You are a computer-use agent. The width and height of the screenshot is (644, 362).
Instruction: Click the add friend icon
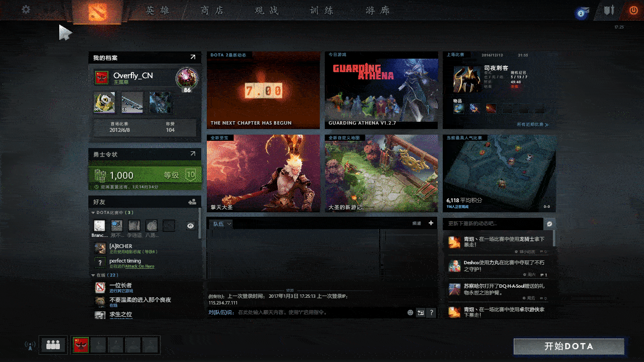tap(192, 202)
